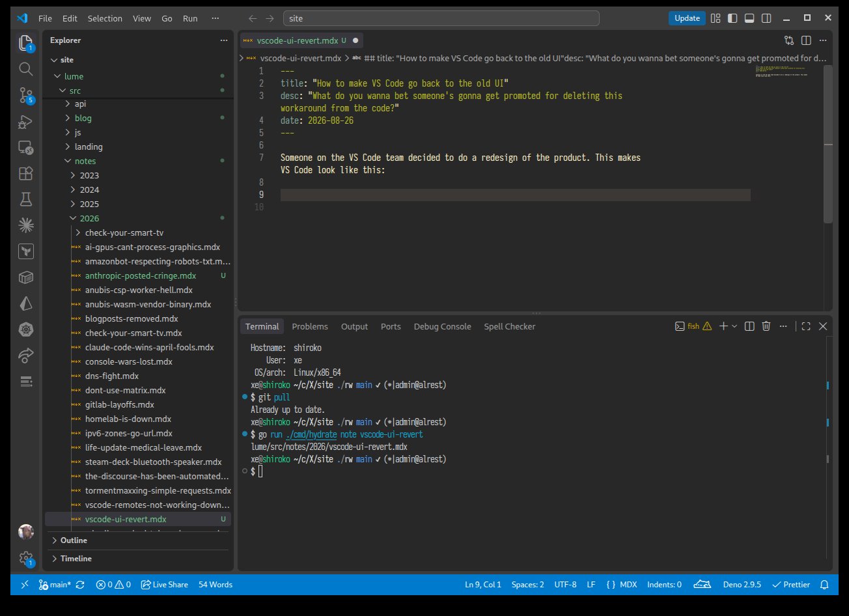Split the terminal panel
The width and height of the screenshot is (849, 616).
[x=749, y=326]
